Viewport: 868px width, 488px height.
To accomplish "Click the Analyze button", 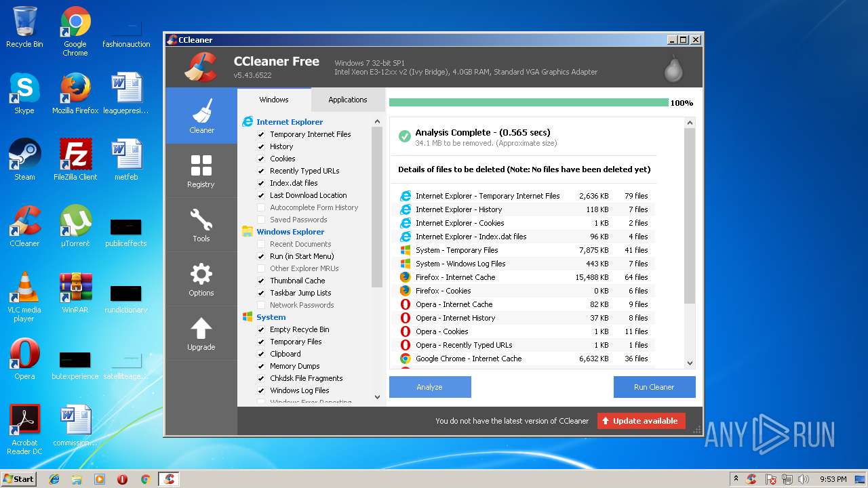I will (x=430, y=387).
